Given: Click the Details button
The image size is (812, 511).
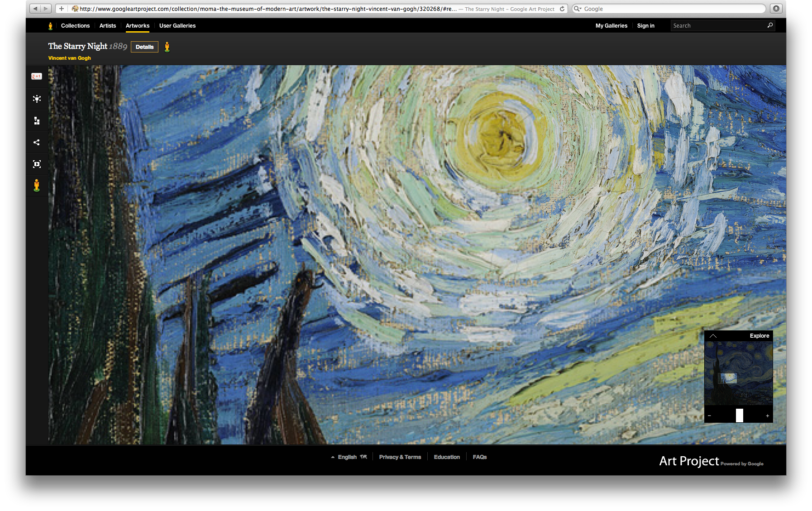Looking at the screenshot, I should pos(144,47).
